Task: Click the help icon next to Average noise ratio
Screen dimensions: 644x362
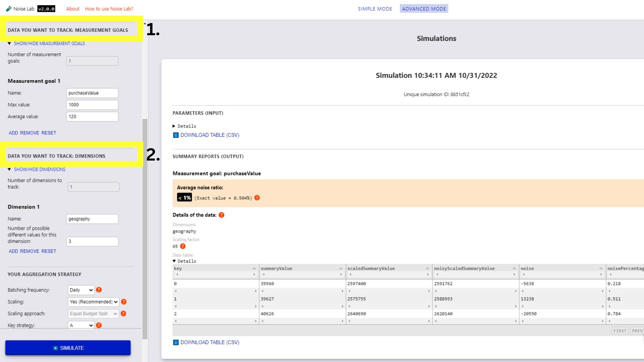Action: coord(257,197)
